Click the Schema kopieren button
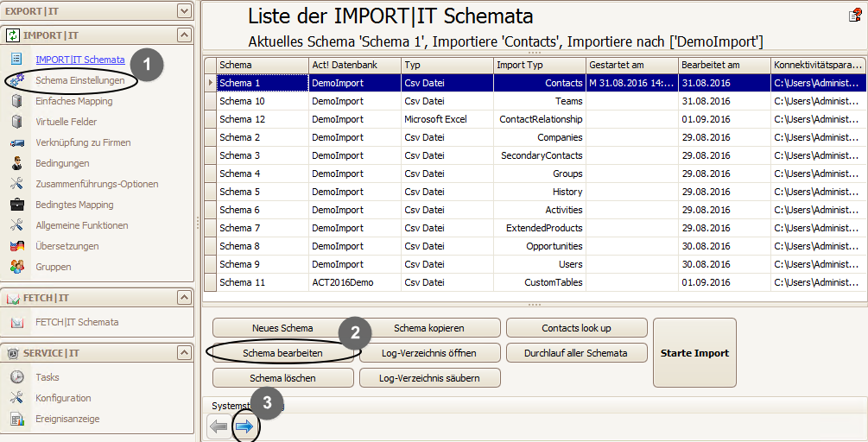Screen dimensions: 868x442 [429, 327]
